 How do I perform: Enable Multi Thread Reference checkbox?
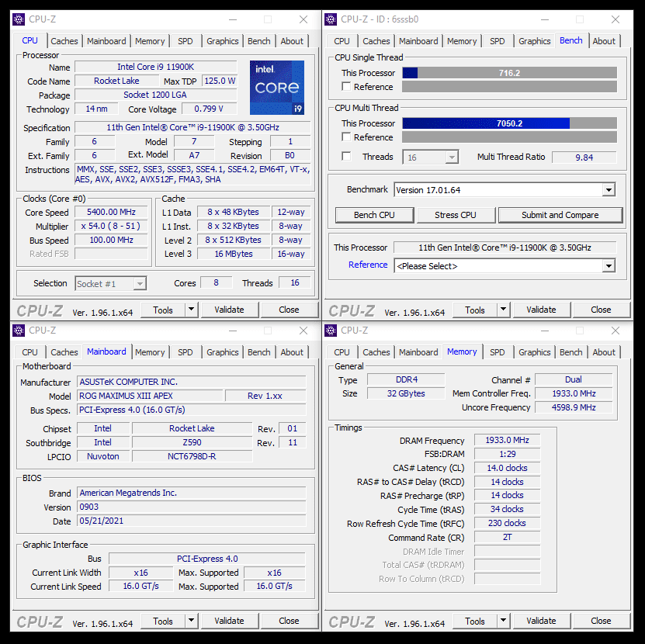[346, 137]
